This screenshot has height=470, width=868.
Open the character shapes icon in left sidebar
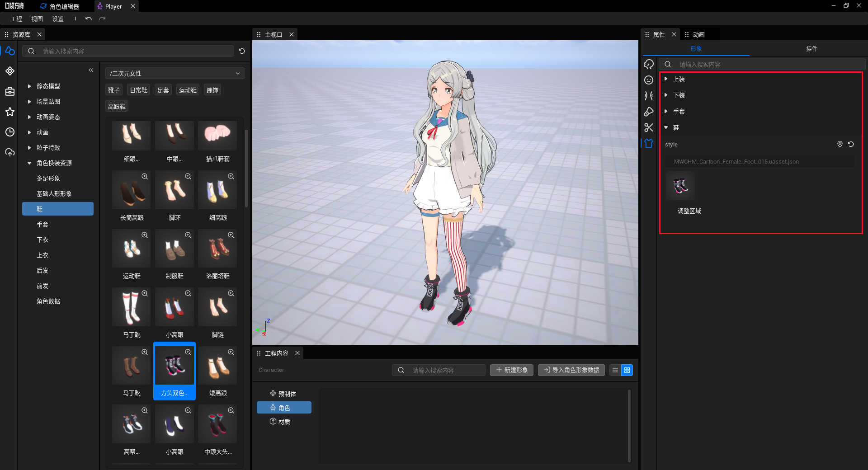click(10, 51)
